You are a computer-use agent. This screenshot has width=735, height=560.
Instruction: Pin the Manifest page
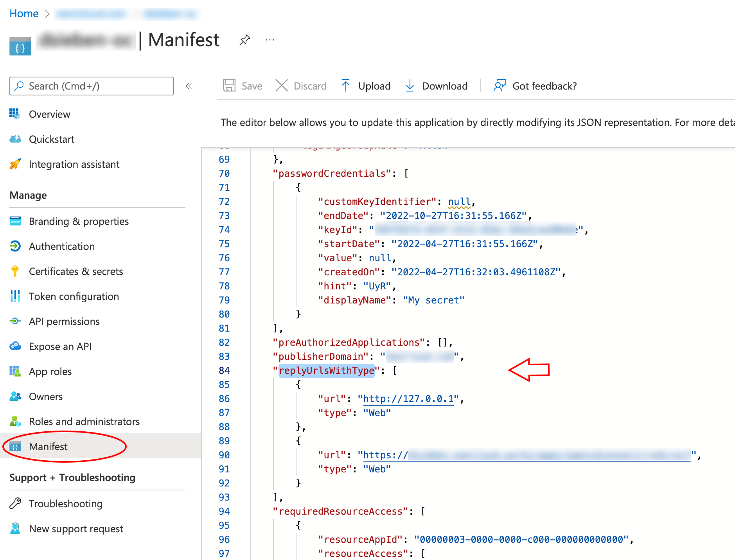tap(245, 39)
